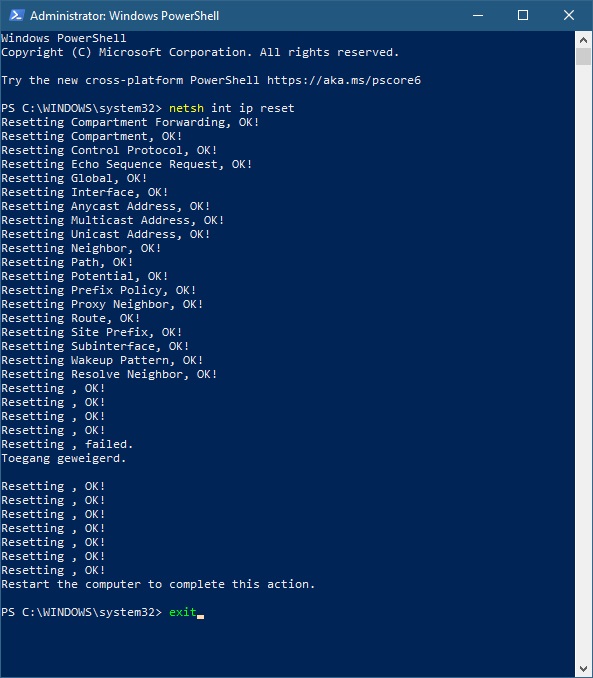Click the title text Administrator: Windows PowerShell

point(125,16)
